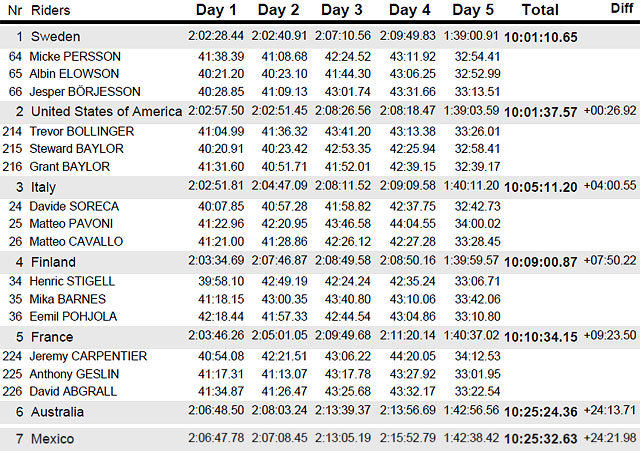640x451 pixels.
Task: Click the Day 5 column header
Action: pyautogui.click(x=473, y=10)
